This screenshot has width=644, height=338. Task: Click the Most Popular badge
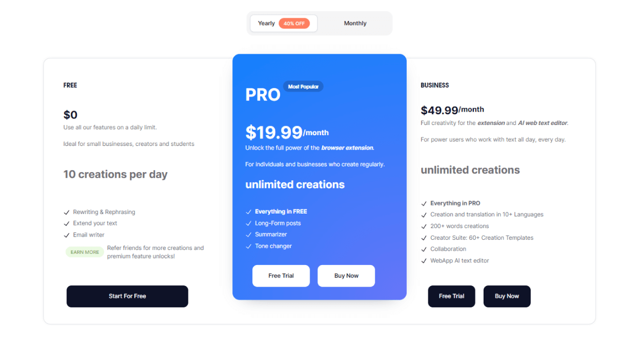point(303,86)
